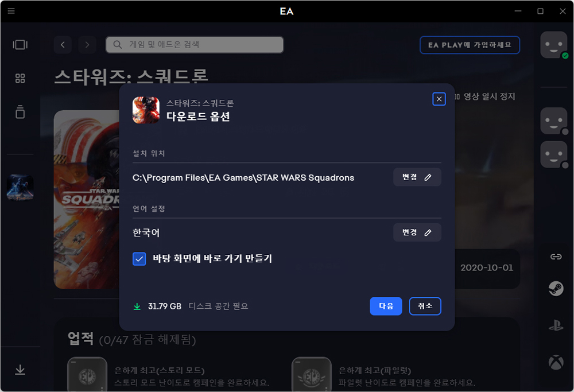Toggle the create desktop shortcut checkbox

pyautogui.click(x=139, y=259)
